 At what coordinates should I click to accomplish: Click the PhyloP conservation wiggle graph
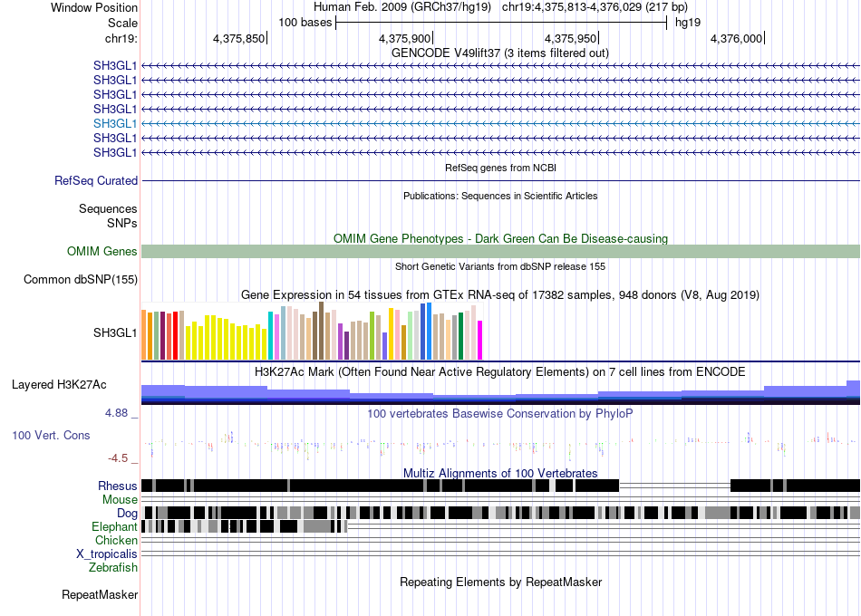click(x=500, y=444)
